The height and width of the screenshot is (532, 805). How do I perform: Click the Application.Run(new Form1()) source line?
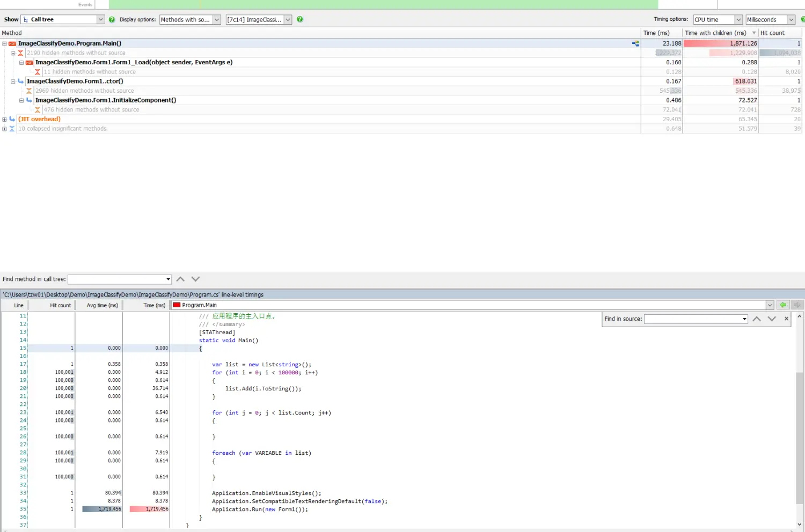(260, 509)
